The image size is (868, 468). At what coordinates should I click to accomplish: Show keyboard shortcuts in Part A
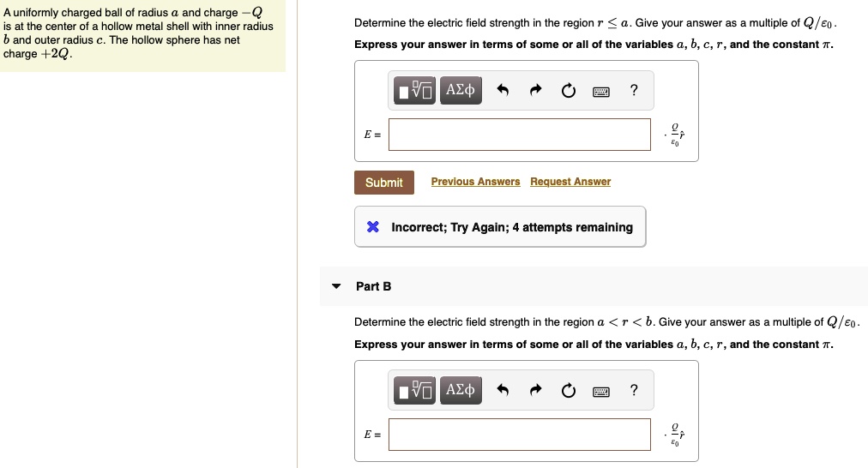[601, 92]
